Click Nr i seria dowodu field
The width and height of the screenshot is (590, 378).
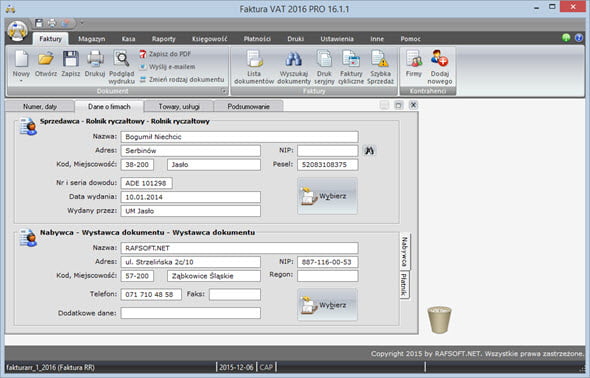click(x=146, y=183)
